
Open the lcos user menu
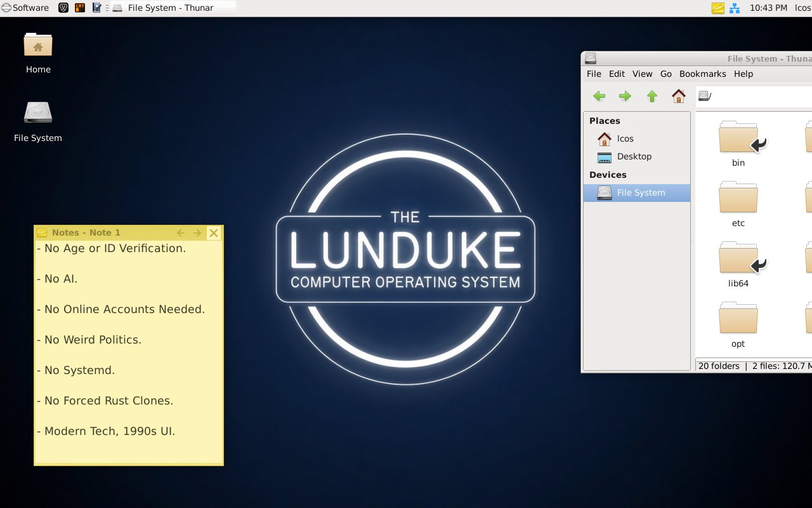802,8
